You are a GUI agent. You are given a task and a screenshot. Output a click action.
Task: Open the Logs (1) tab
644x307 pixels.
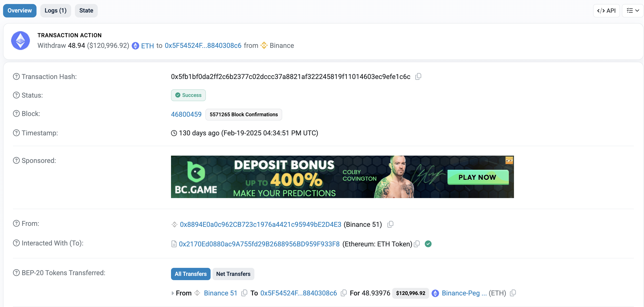56,11
